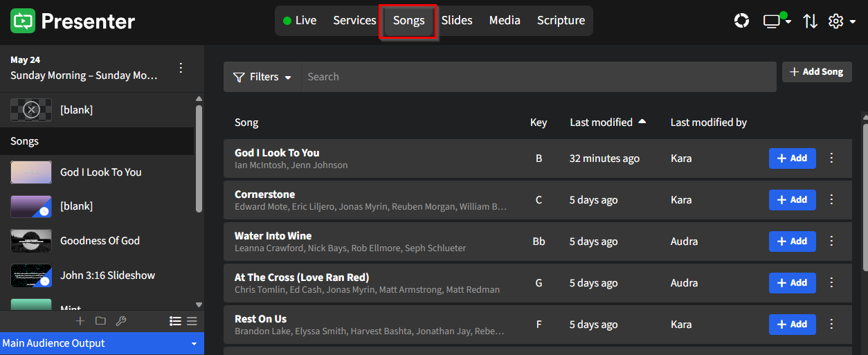Add Water Into Wine to the service

pyautogui.click(x=792, y=242)
